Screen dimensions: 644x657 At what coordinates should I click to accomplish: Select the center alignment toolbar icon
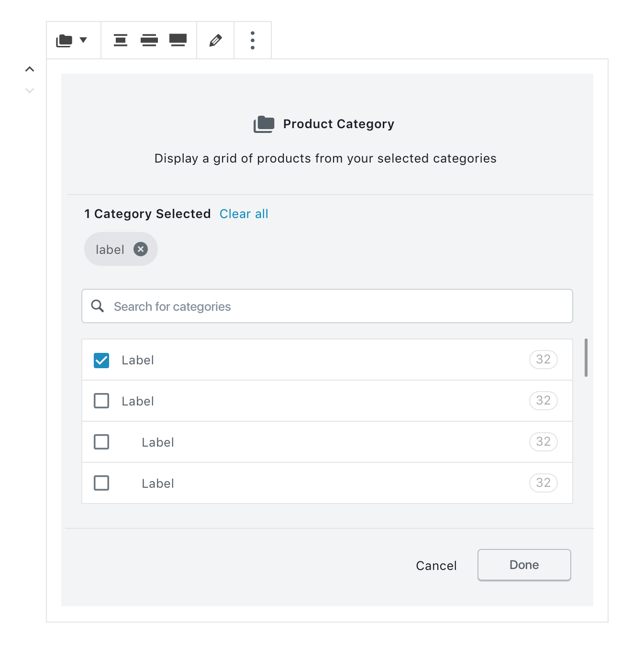click(x=120, y=40)
